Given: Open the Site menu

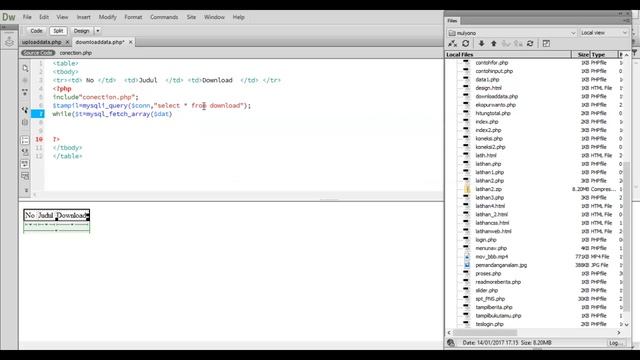Looking at the screenshot, I should pyautogui.click(x=191, y=17).
